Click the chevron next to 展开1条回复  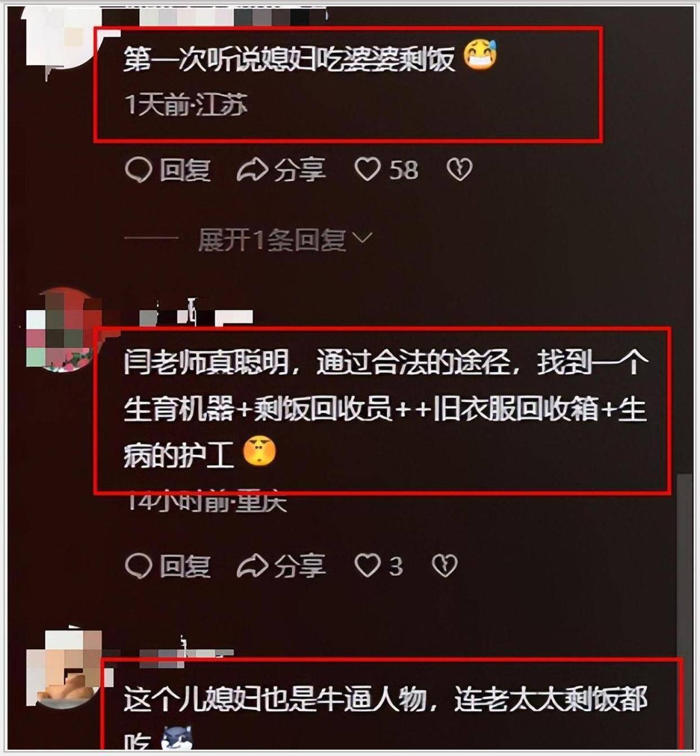[x=362, y=239]
